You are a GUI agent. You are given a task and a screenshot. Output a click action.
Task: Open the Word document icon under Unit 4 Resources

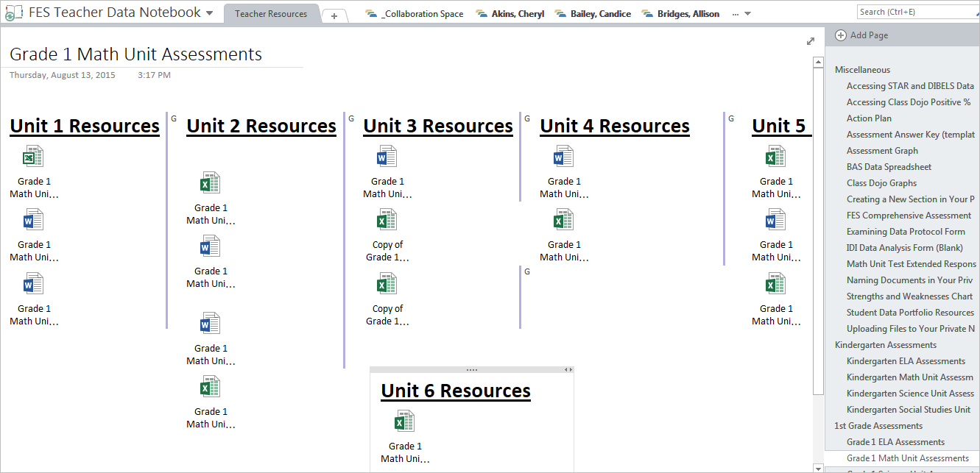coord(563,157)
